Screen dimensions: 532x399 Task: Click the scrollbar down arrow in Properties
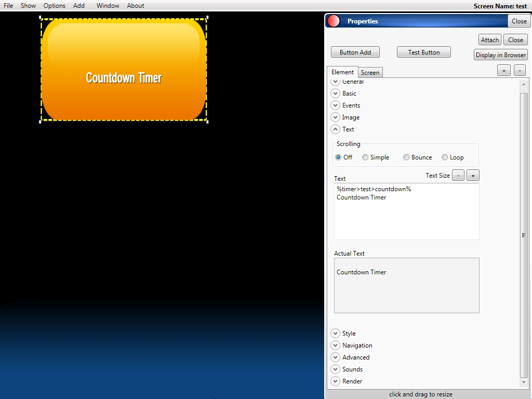click(x=524, y=382)
